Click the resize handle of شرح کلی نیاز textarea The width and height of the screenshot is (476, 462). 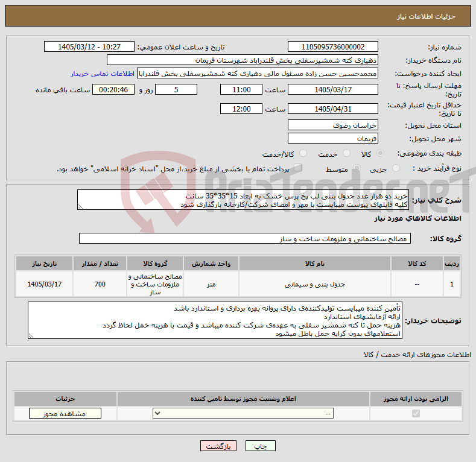click(x=80, y=207)
